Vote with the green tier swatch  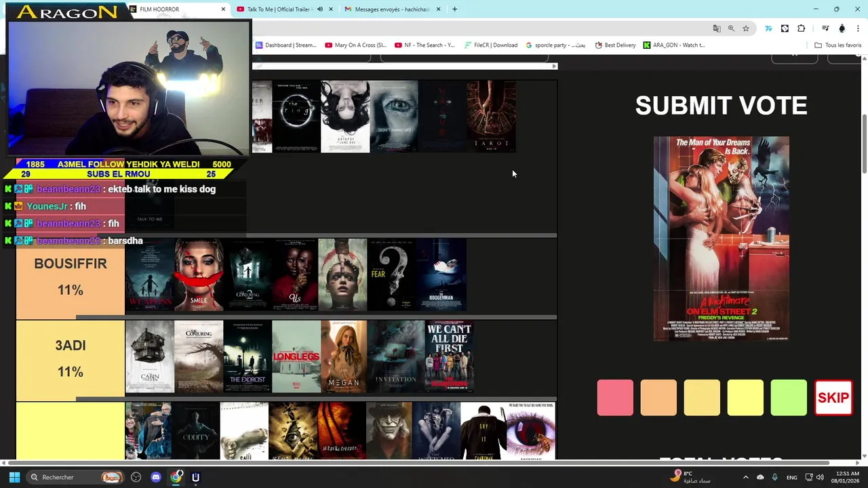(789, 398)
